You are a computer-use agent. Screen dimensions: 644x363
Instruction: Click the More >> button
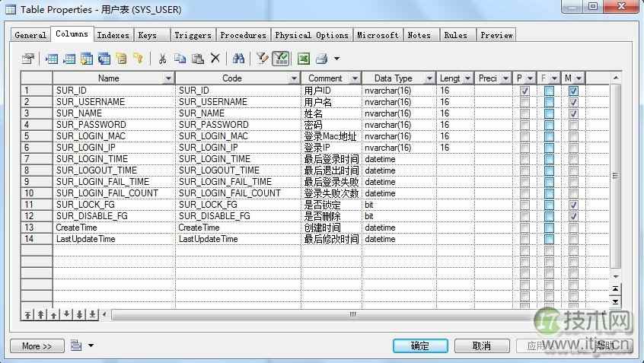pyautogui.click(x=37, y=345)
